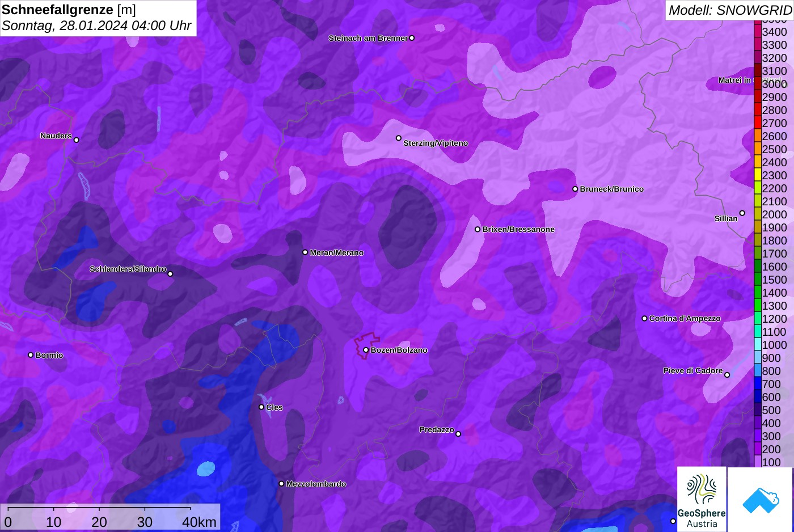794x532 pixels.
Task: Click the blue arrow cloud logo
Action: tap(761, 500)
